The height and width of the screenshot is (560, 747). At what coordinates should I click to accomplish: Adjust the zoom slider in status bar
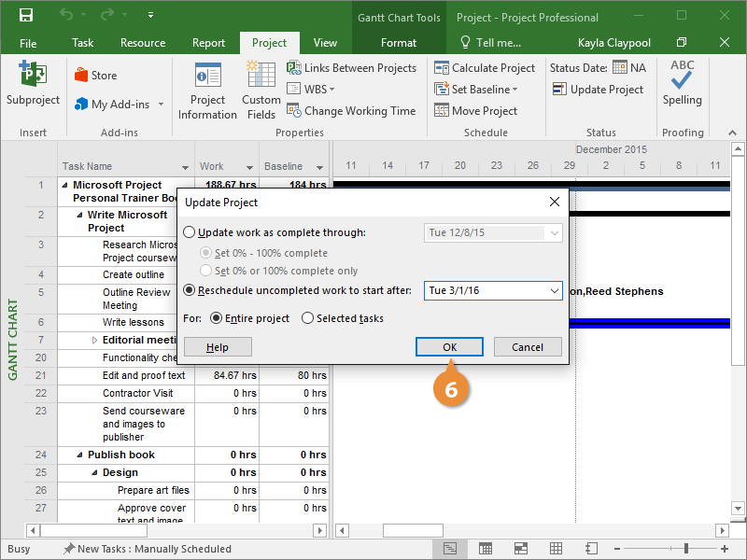tap(685, 549)
